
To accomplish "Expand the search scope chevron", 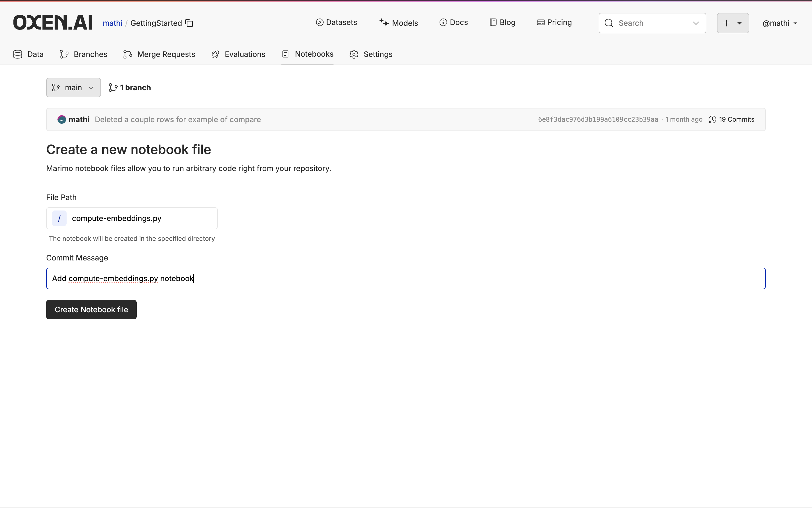I will click(x=696, y=23).
